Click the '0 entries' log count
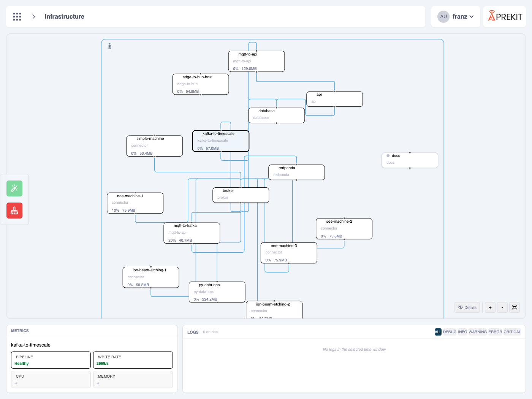532x399 pixels. (x=210, y=332)
